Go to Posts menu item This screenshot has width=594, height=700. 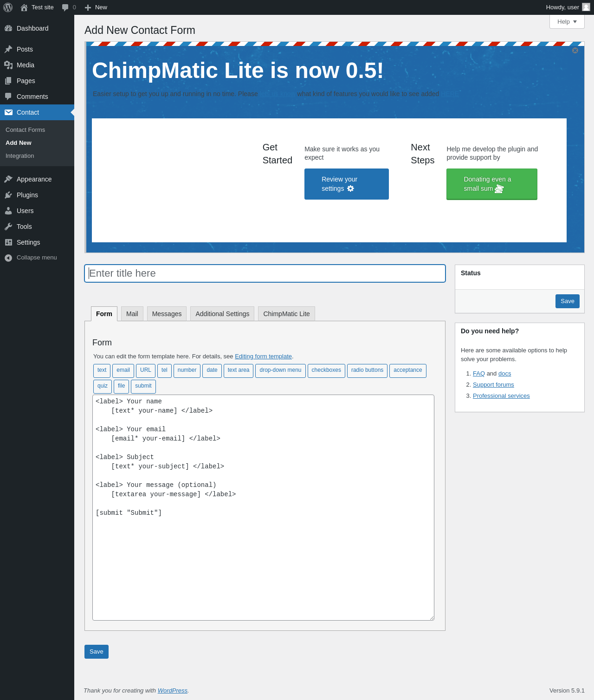[x=37, y=49]
